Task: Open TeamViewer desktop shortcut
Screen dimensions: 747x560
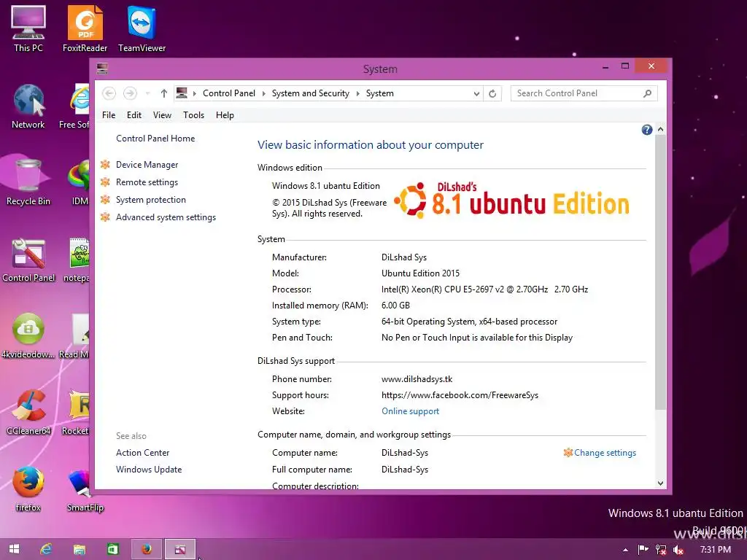Action: tap(142, 28)
